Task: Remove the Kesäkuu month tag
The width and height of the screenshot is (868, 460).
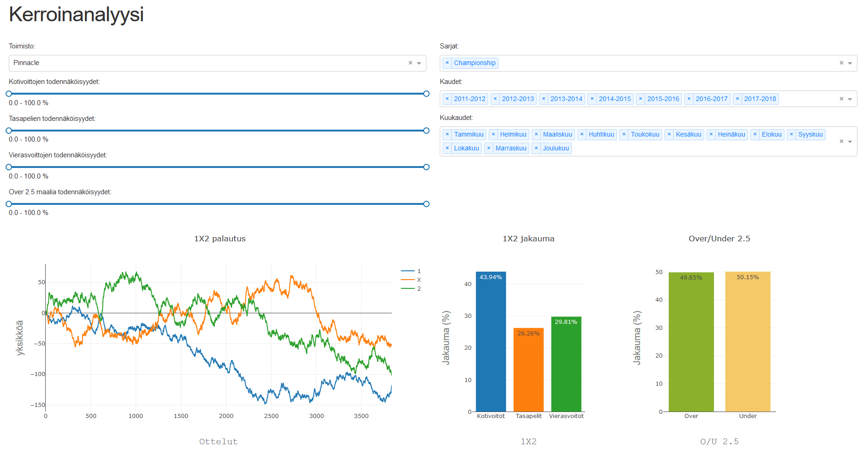Action: click(669, 134)
